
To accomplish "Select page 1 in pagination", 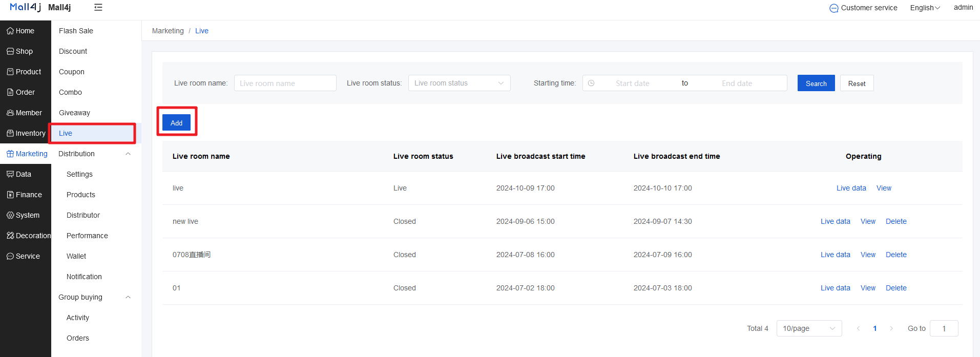I will [875, 328].
